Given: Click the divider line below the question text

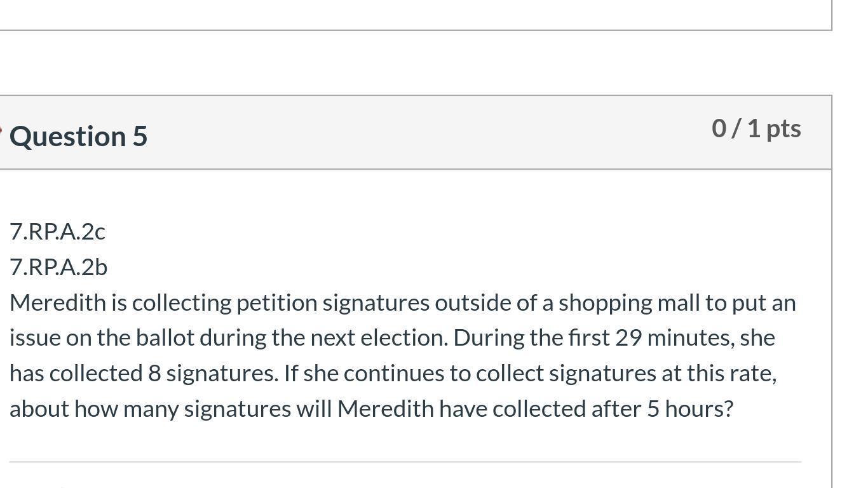Looking at the screenshot, I should click(405, 462).
